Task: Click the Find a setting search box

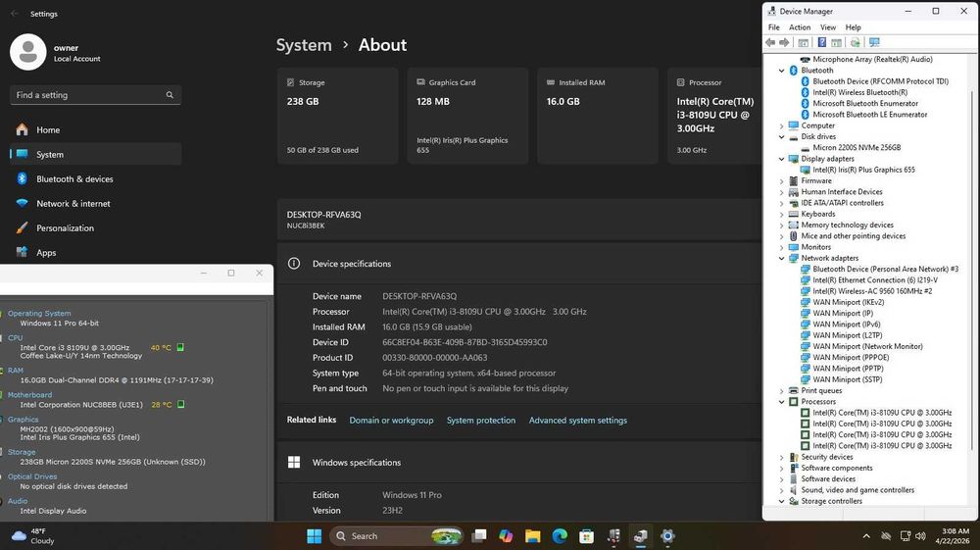Action: pos(96,95)
